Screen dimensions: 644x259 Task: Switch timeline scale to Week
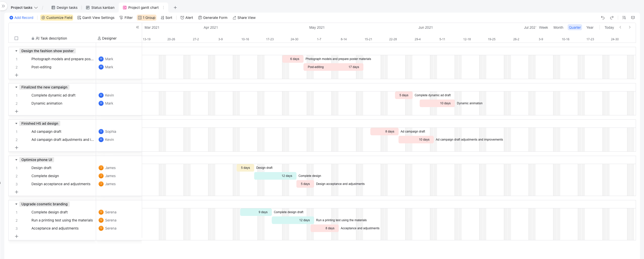coord(543,27)
